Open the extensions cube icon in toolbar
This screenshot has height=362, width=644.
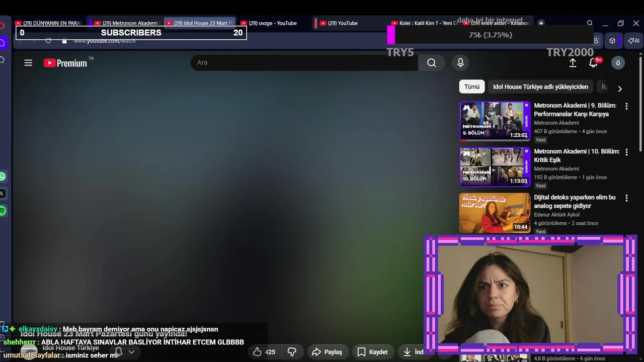(x=612, y=41)
